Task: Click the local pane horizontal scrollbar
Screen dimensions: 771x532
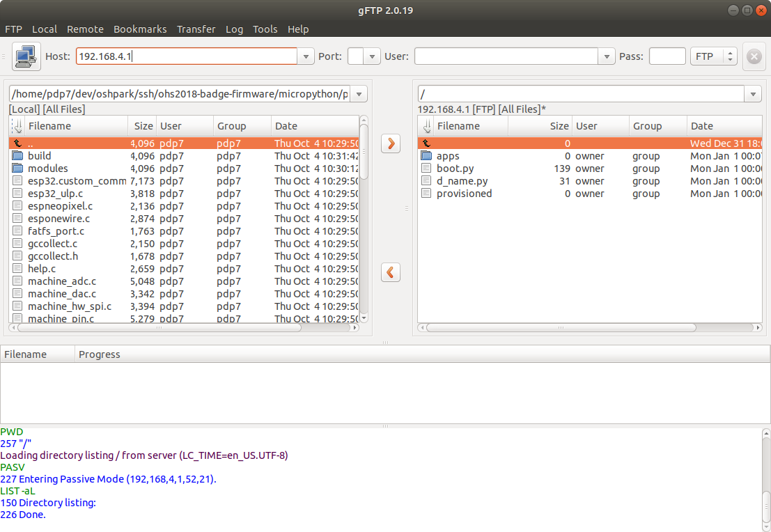Action: pyautogui.click(x=160, y=327)
